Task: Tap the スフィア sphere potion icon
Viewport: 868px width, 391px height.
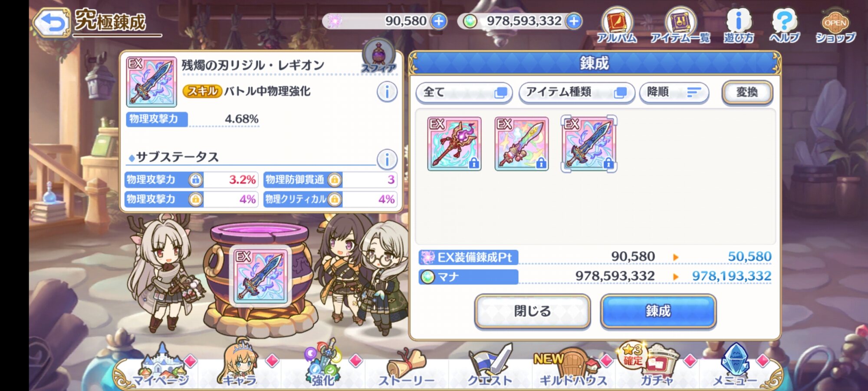Action: (379, 56)
